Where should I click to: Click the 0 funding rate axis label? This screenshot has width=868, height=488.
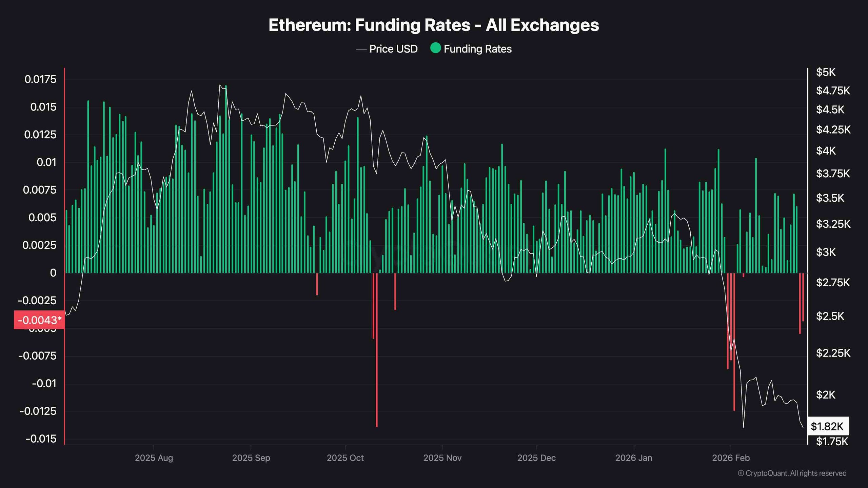coord(53,273)
